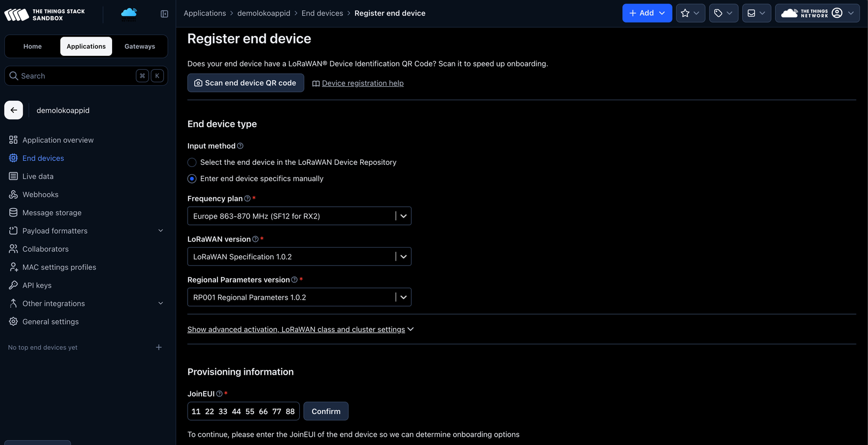Switch to the Home tab
The width and height of the screenshot is (868, 445).
pos(33,47)
